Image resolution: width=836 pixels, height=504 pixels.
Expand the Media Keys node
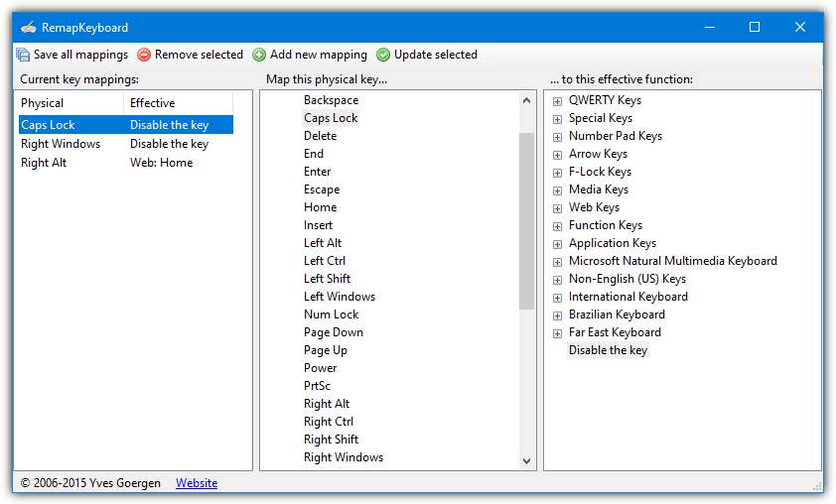tap(557, 190)
